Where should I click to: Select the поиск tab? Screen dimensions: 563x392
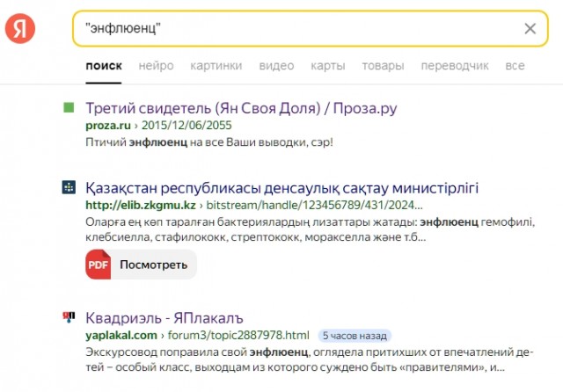[x=104, y=66]
